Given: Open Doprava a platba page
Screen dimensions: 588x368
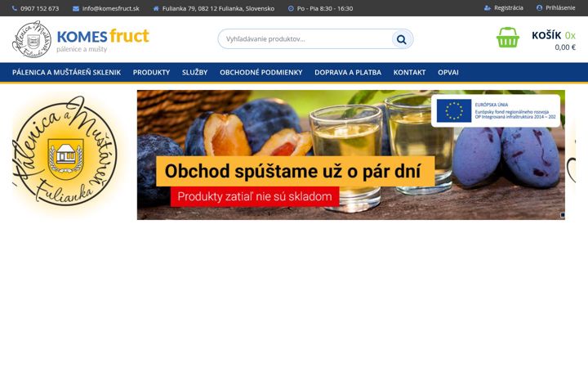Looking at the screenshot, I should click(348, 73).
